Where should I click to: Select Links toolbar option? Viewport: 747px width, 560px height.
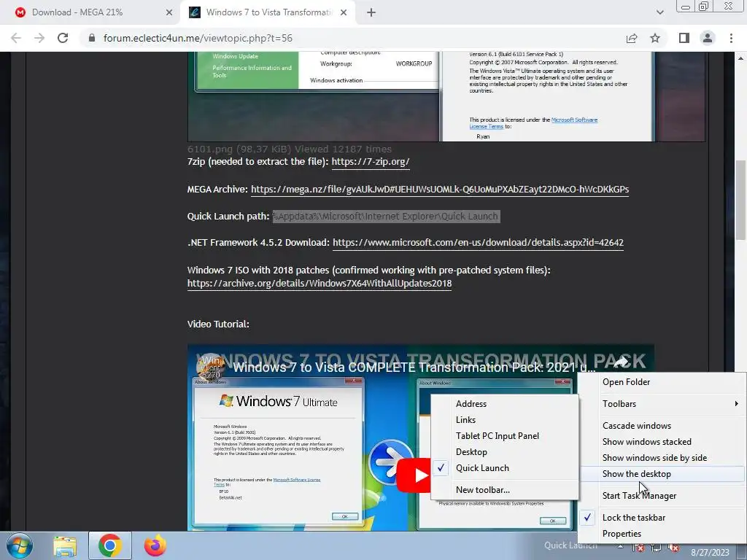[505, 420]
